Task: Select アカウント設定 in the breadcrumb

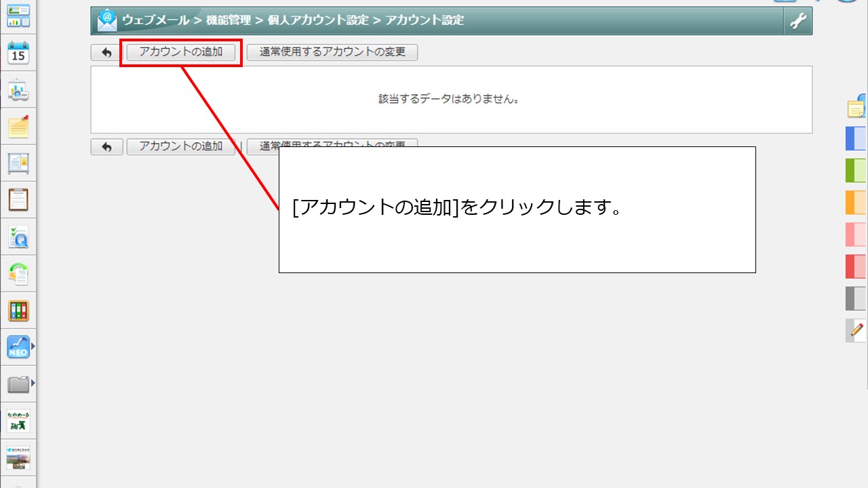Action: [x=425, y=20]
